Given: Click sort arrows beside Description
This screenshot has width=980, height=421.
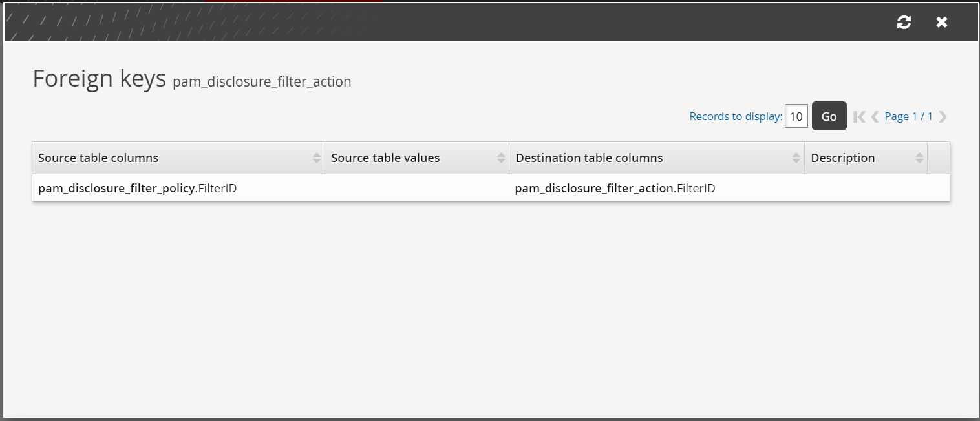Looking at the screenshot, I should click(919, 158).
